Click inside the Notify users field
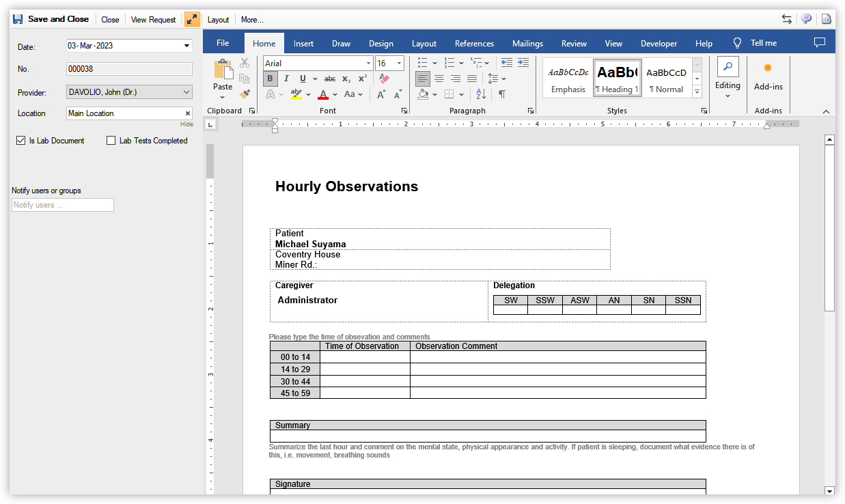 tap(62, 204)
